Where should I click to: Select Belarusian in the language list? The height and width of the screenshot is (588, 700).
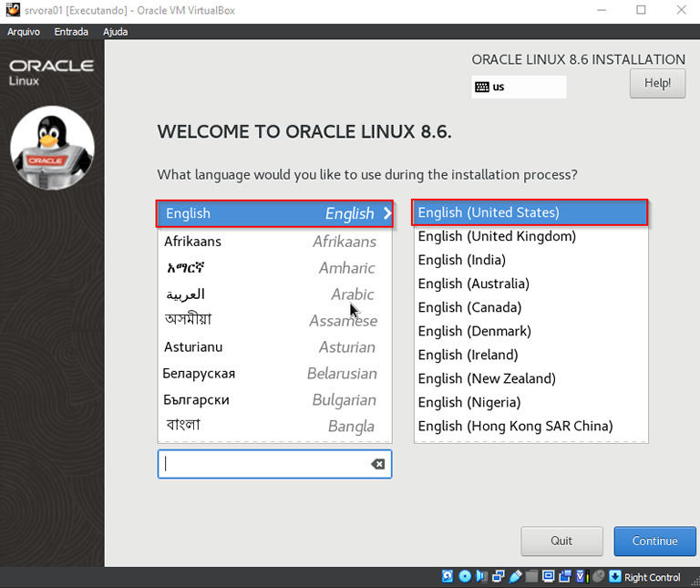click(274, 373)
